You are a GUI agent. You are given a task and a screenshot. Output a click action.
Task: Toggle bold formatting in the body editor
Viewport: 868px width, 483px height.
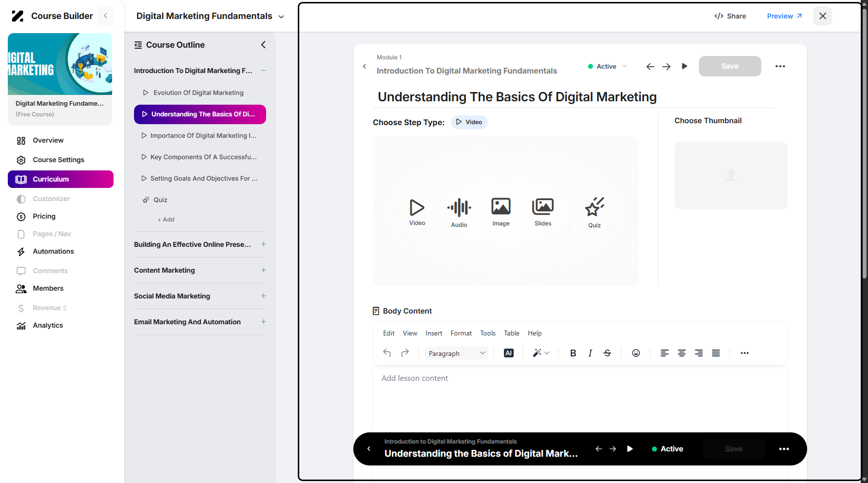tap(573, 353)
